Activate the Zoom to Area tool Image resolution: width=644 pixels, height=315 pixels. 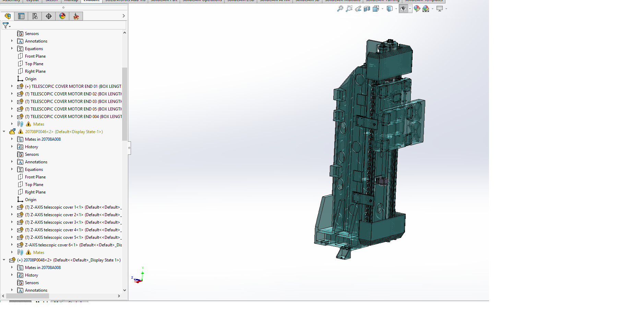349,9
